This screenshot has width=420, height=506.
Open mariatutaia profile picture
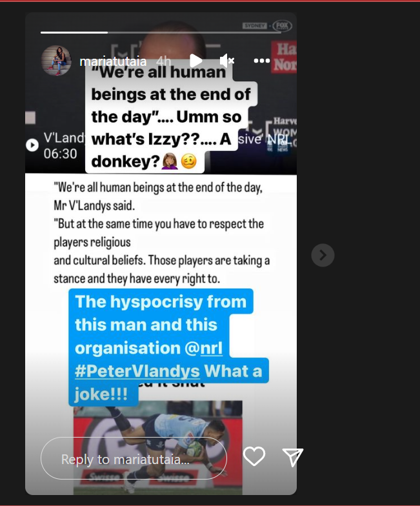(55, 61)
